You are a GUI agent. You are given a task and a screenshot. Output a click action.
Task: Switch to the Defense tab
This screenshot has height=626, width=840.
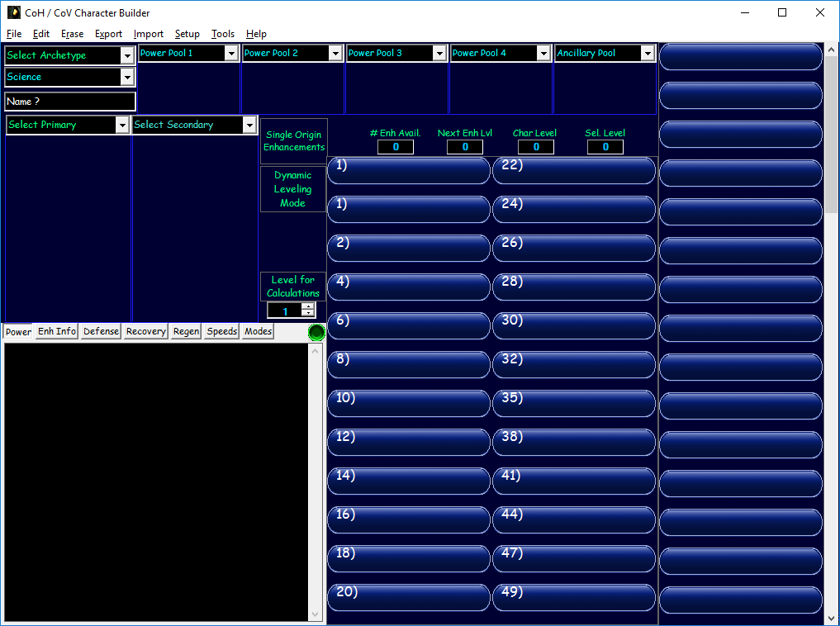(101, 331)
